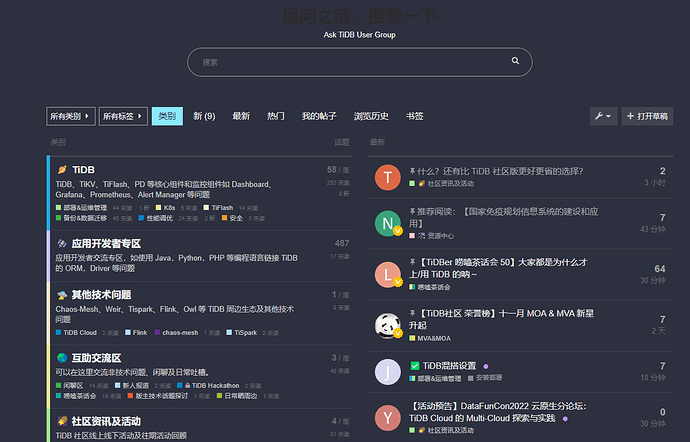Click the pin icon on 荣誉榜 topic
Image resolution: width=690 pixels, height=442 pixels.
coord(412,313)
